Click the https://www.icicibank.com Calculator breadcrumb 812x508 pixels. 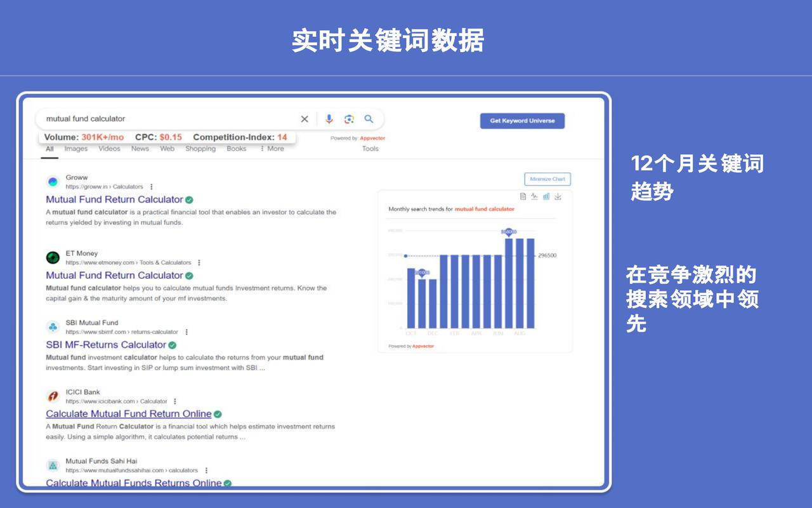coord(117,401)
